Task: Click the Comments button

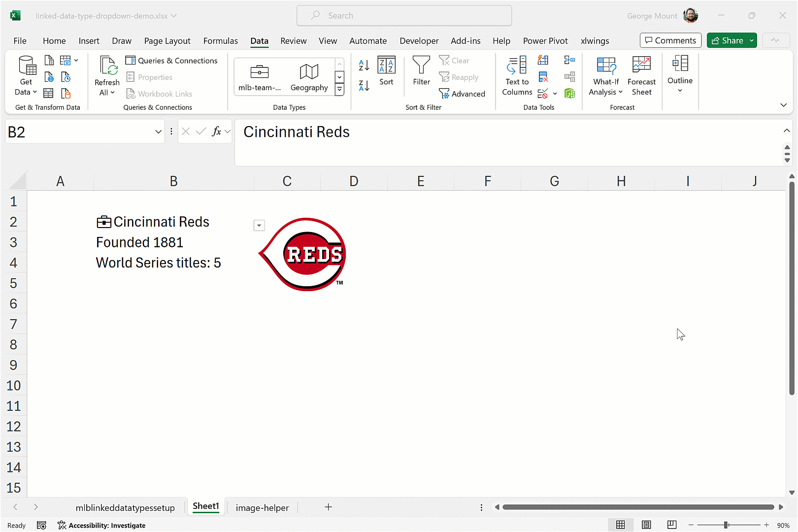Action: (x=670, y=40)
